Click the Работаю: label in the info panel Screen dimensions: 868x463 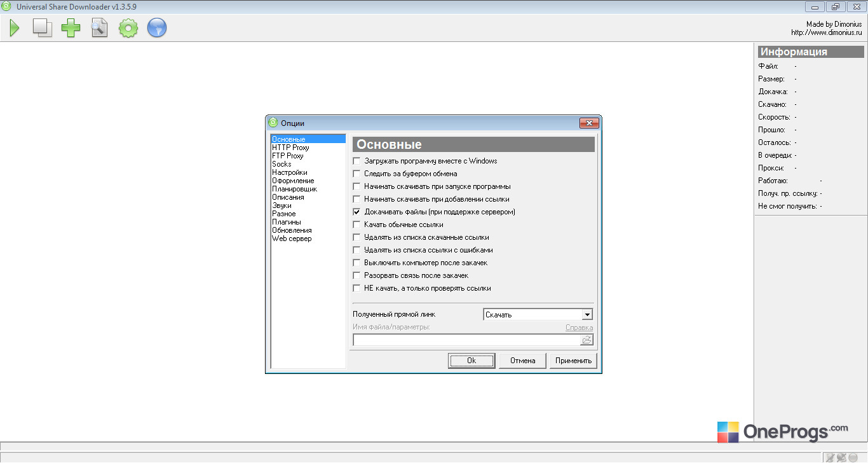773,181
